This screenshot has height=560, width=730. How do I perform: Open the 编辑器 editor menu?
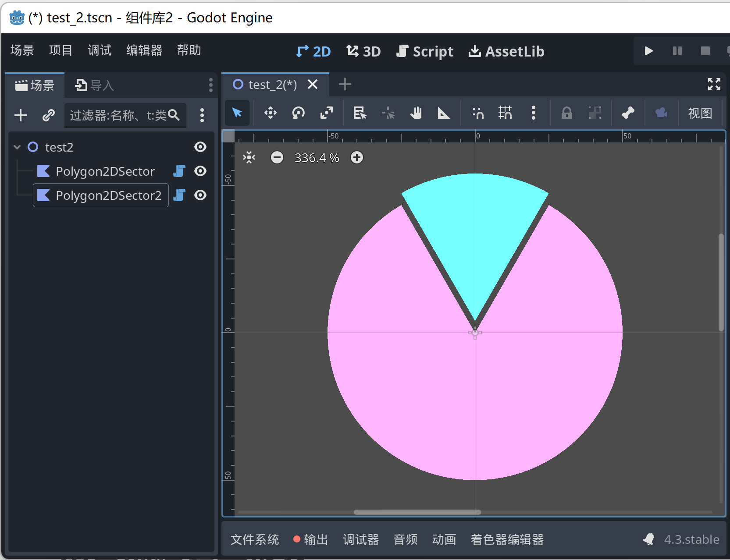144,50
